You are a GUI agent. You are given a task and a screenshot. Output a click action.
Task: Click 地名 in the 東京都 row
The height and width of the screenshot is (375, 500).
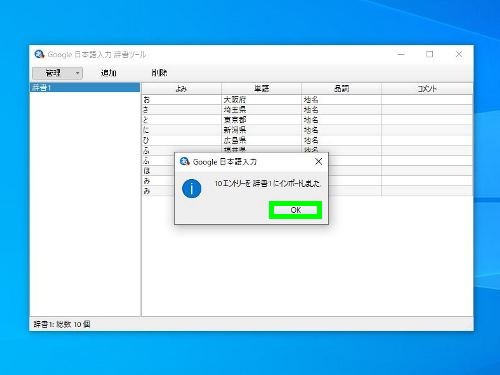tap(341, 120)
